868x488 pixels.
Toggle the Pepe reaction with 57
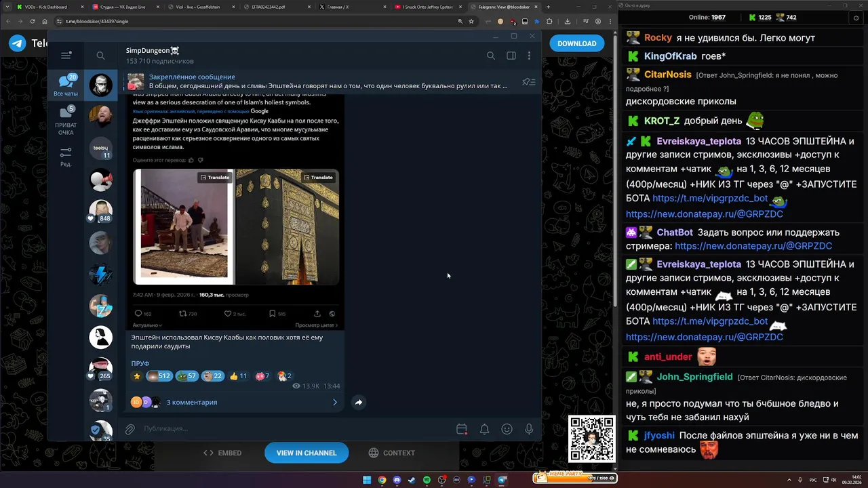187,376
